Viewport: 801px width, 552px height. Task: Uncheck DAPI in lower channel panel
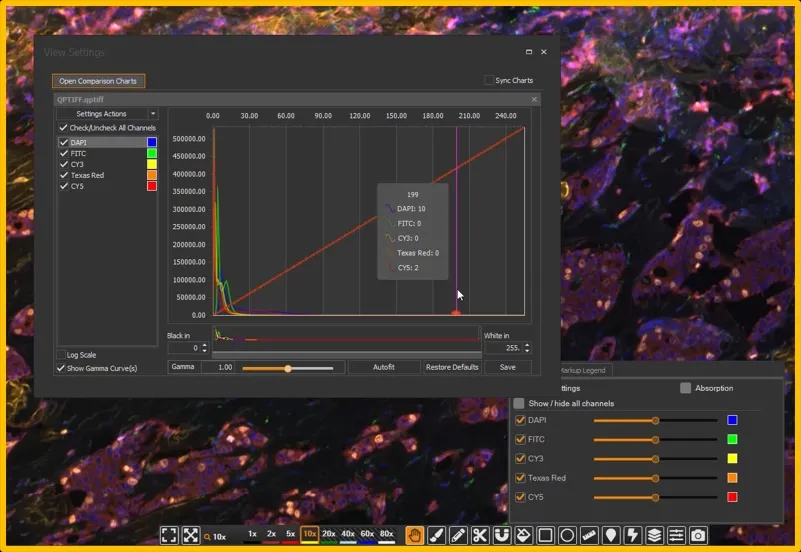coord(520,420)
